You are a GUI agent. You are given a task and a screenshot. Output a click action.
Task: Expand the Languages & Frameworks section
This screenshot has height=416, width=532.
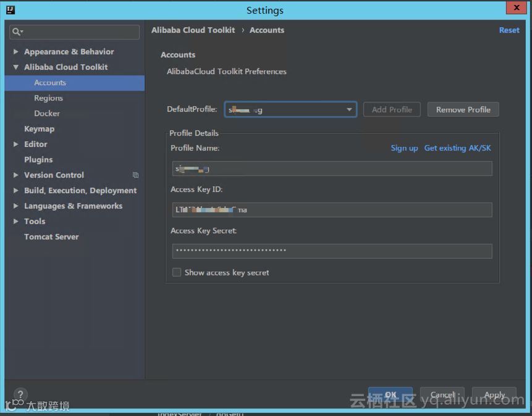pyautogui.click(x=15, y=206)
